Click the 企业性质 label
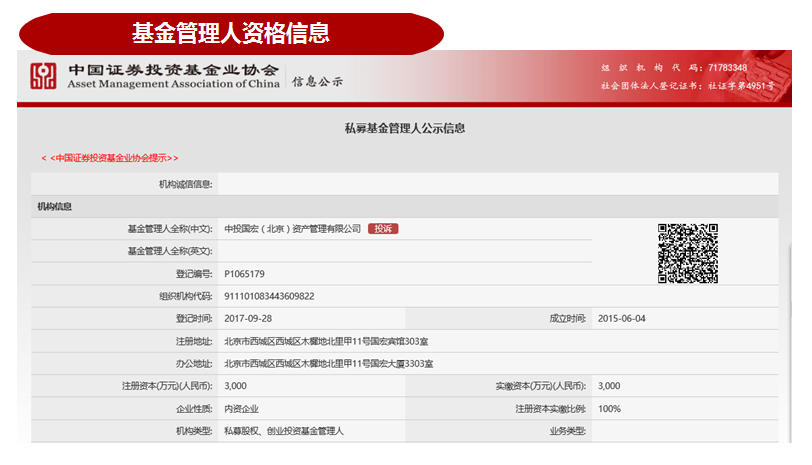812x465 pixels. click(194, 409)
